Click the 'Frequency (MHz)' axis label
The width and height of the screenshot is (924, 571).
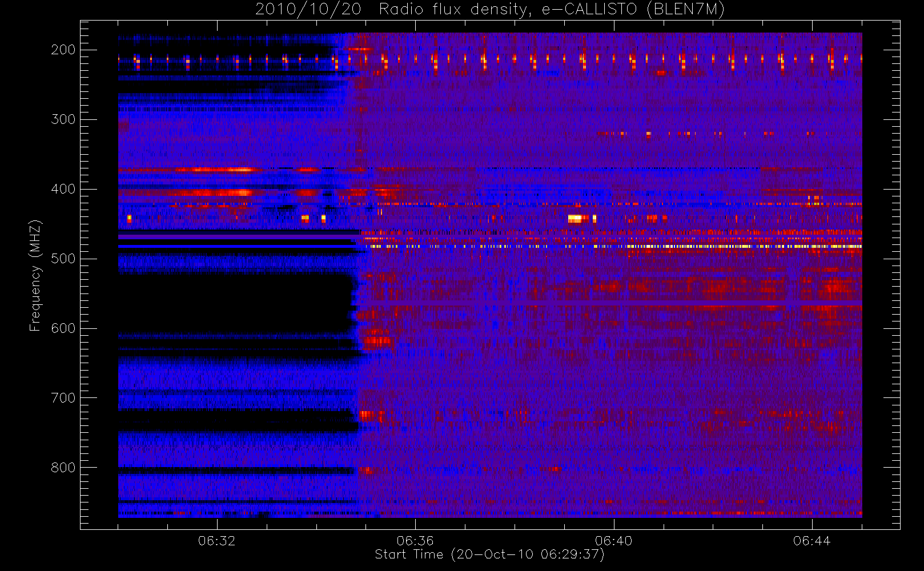pyautogui.click(x=35, y=275)
